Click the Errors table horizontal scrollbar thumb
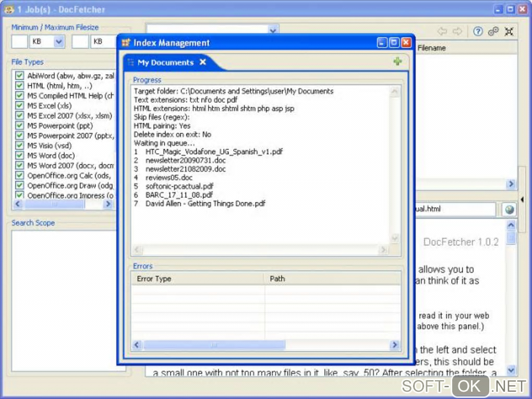Viewport: 532px width, 399px height. tap(214, 345)
